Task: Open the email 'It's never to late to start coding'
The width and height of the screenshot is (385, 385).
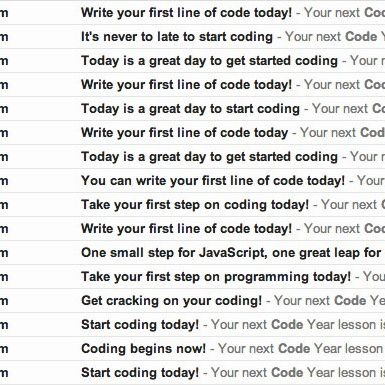Action: coord(177,37)
